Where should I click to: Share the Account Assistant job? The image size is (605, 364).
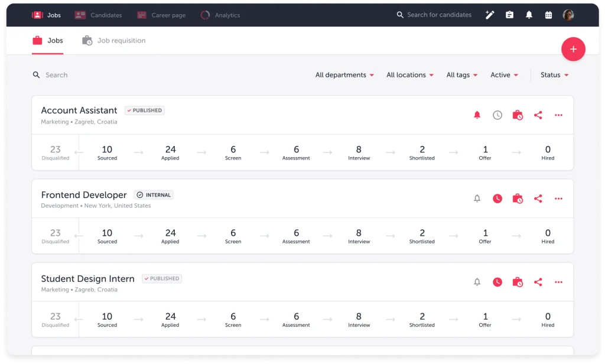point(538,115)
